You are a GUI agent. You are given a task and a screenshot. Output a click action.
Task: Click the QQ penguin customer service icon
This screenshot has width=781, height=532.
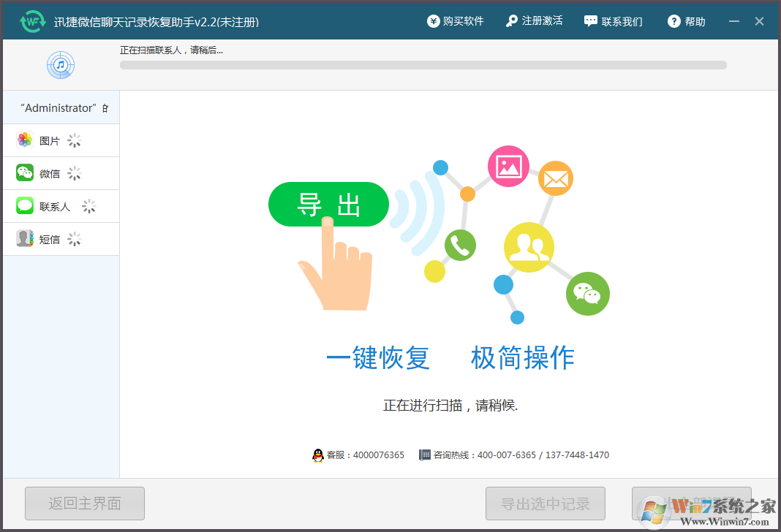pos(317,455)
